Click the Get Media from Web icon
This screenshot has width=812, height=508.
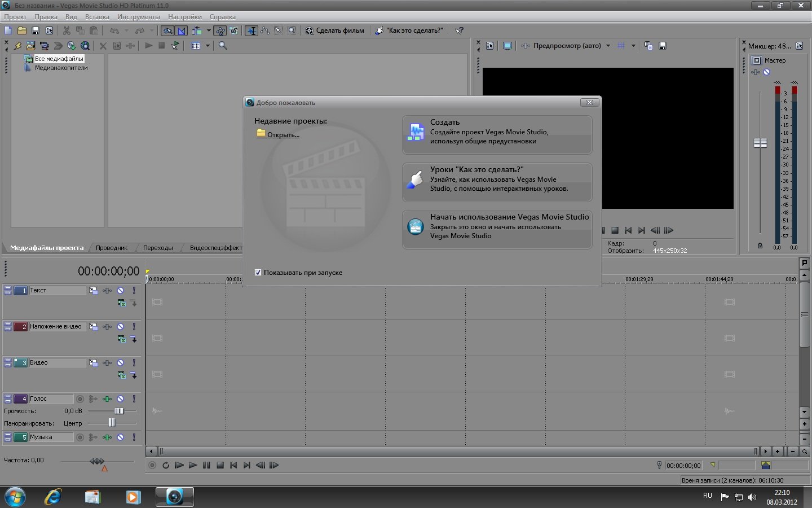pyautogui.click(x=85, y=46)
